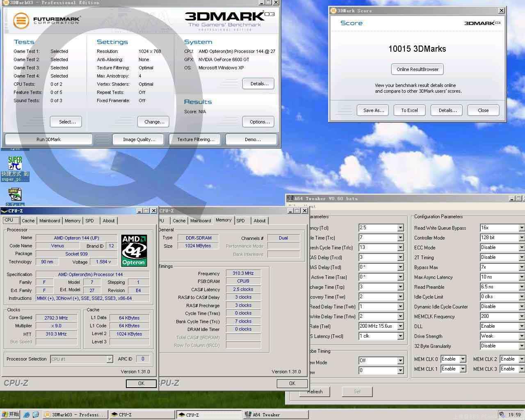Open the Max Async Latency 10 ns dropdown
The height and width of the screenshot is (420, 525).
(502, 277)
